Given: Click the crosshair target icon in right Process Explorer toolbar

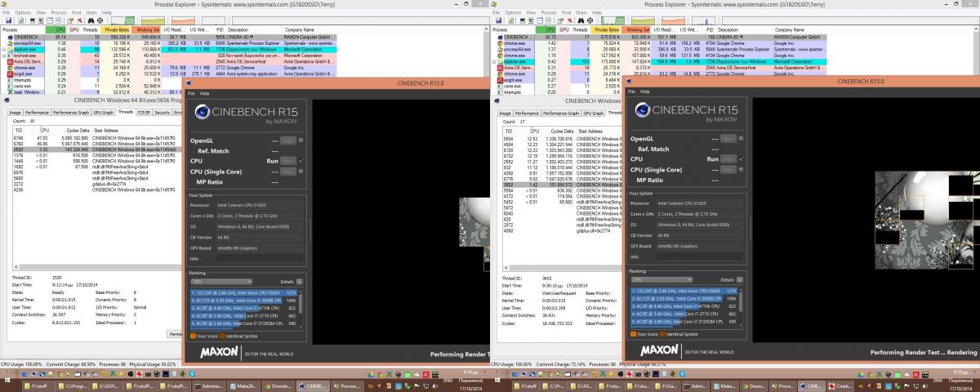Looking at the screenshot, I should point(590,20).
